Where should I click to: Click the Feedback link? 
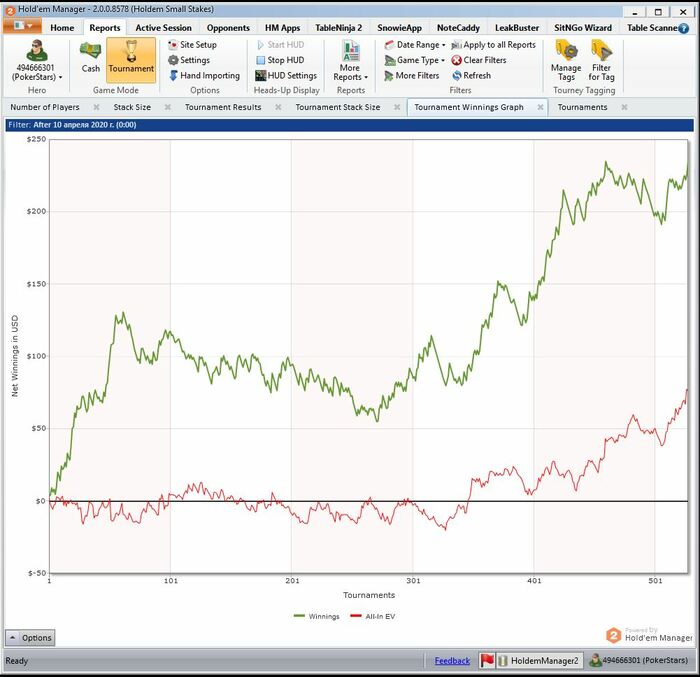(x=452, y=661)
